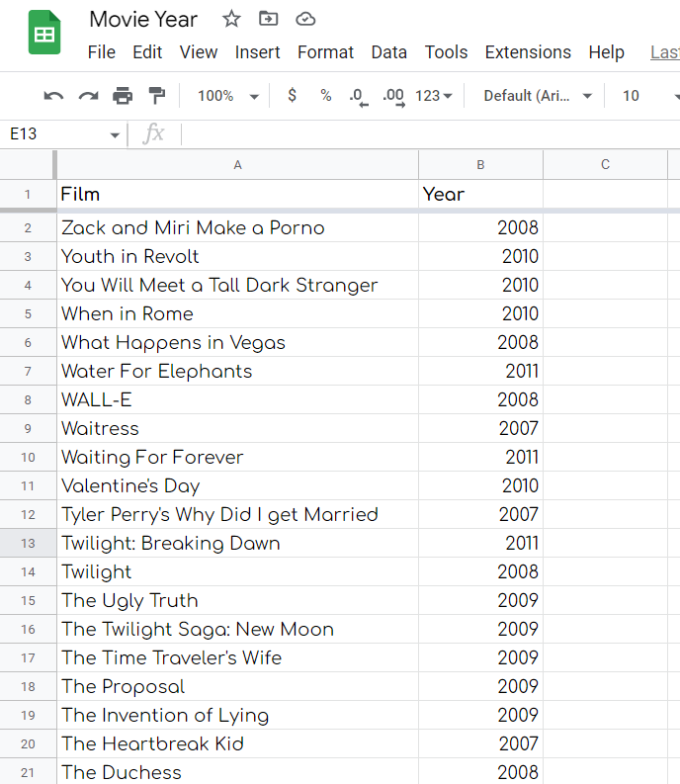
Task: Select The Time Traveler's Wife cell
Action: pyautogui.click(x=237, y=658)
